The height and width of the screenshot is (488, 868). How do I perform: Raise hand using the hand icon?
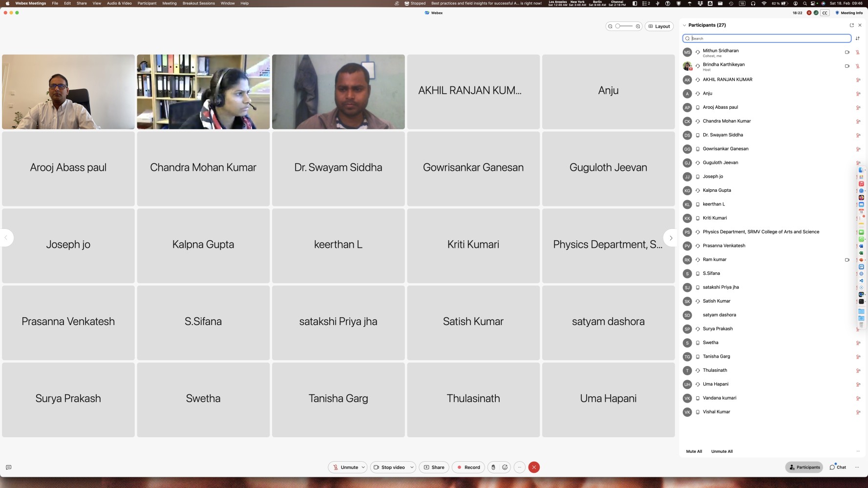[x=493, y=468]
